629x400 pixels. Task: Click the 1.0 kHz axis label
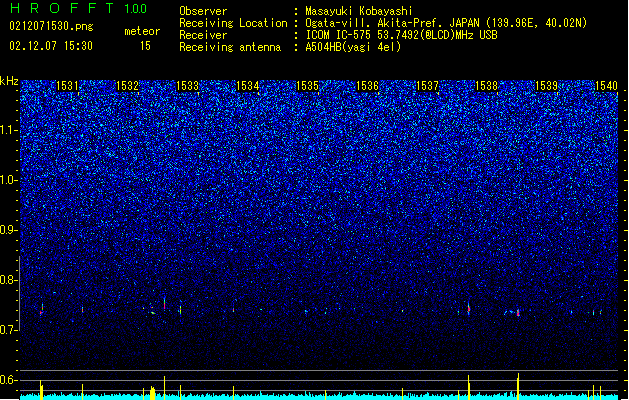click(8, 180)
